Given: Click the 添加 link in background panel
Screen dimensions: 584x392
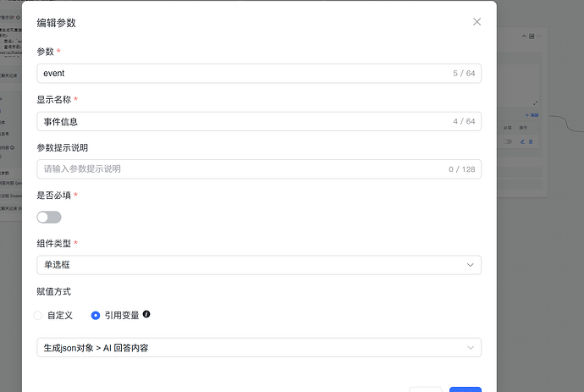Looking at the screenshot, I should tap(532, 114).
